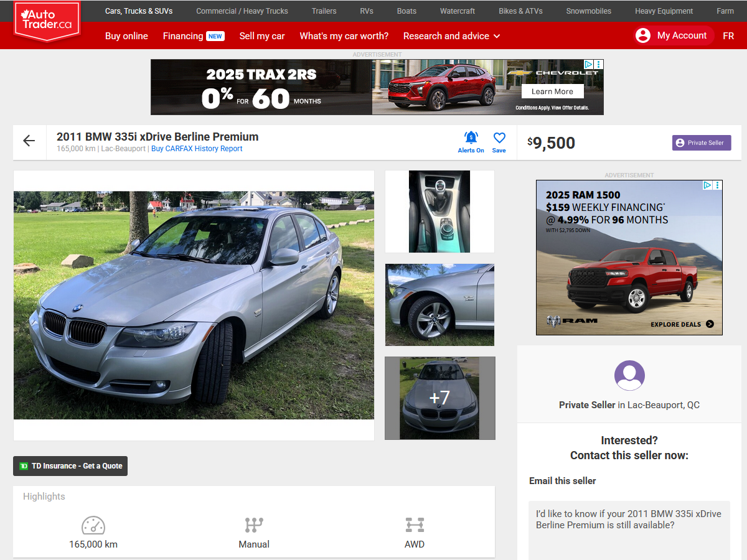747x560 pixels.
Task: Open Buy CARFAX History Report link
Action: tap(197, 149)
